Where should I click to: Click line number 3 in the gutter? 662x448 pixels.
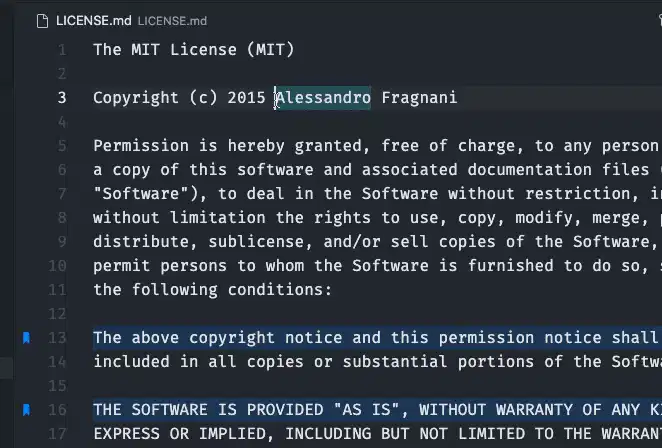[62, 98]
